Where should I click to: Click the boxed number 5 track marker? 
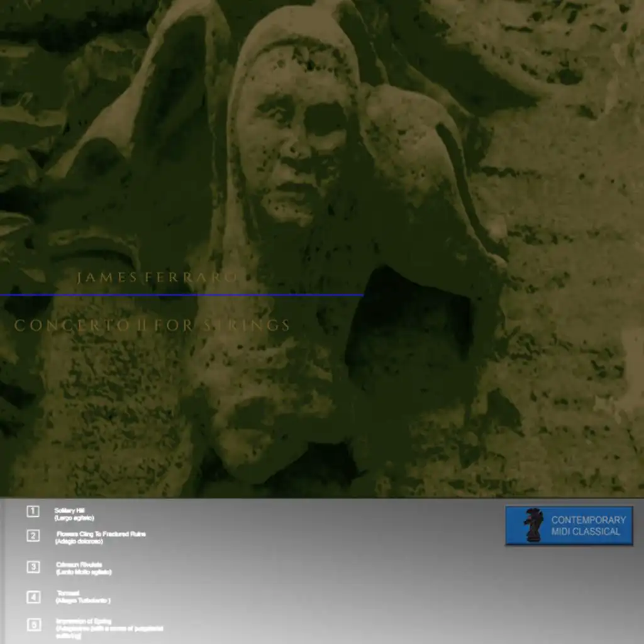(x=34, y=625)
